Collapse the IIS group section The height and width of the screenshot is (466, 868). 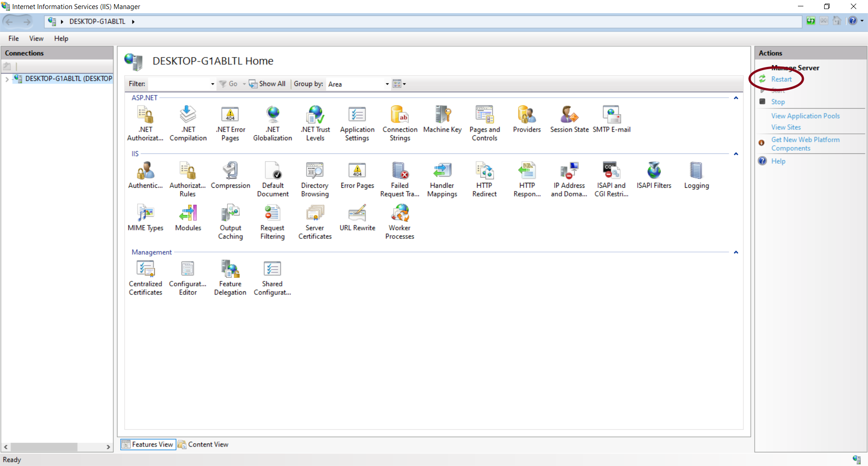[x=736, y=154]
